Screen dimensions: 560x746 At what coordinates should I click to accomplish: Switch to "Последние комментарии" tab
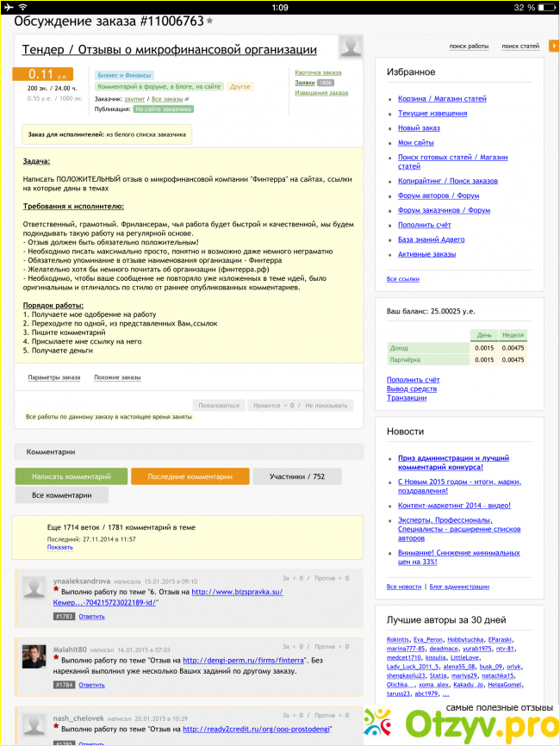tap(190, 476)
